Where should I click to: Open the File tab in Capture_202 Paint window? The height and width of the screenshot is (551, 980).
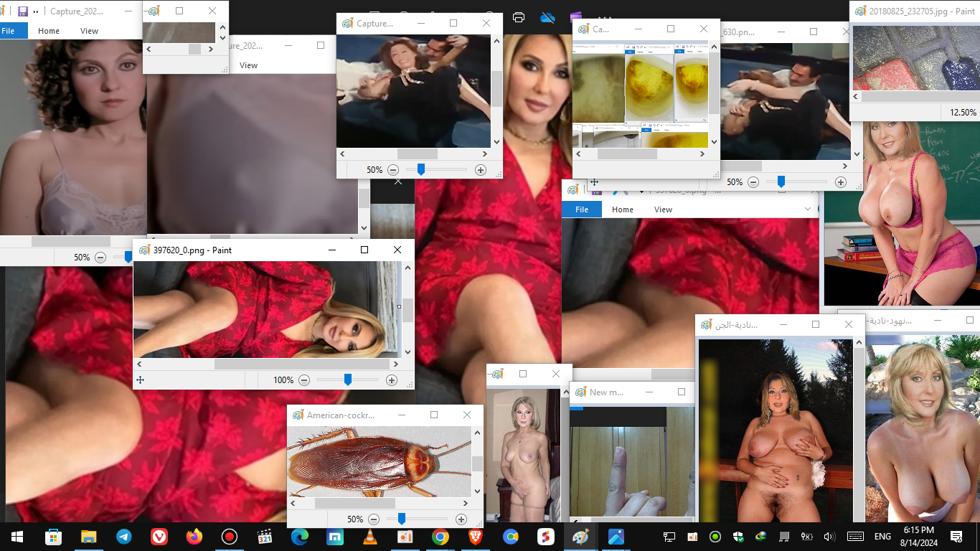pos(9,31)
